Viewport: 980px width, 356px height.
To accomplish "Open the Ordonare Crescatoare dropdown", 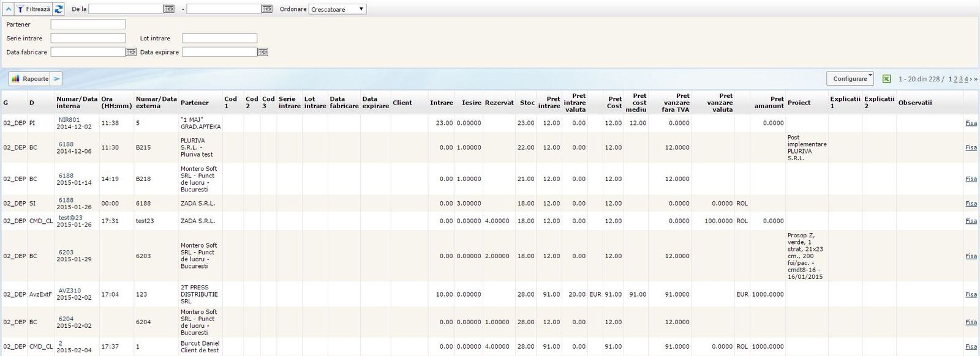I will (337, 9).
